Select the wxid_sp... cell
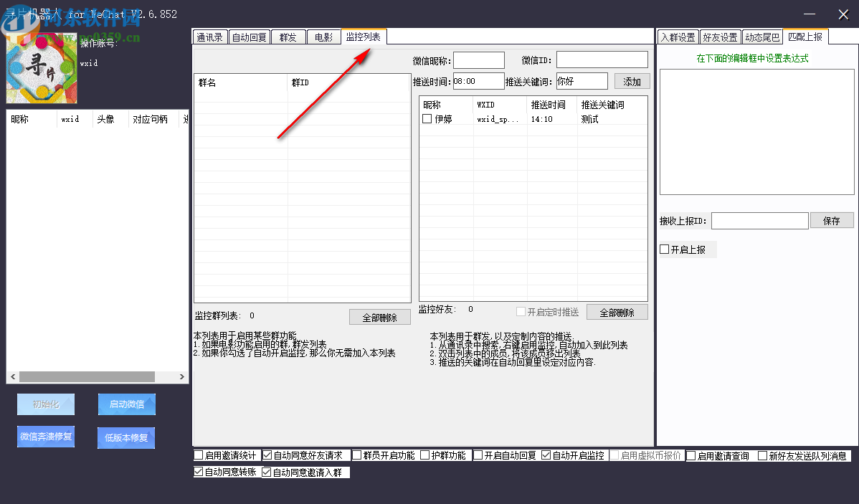This screenshot has width=859, height=504. (498, 119)
